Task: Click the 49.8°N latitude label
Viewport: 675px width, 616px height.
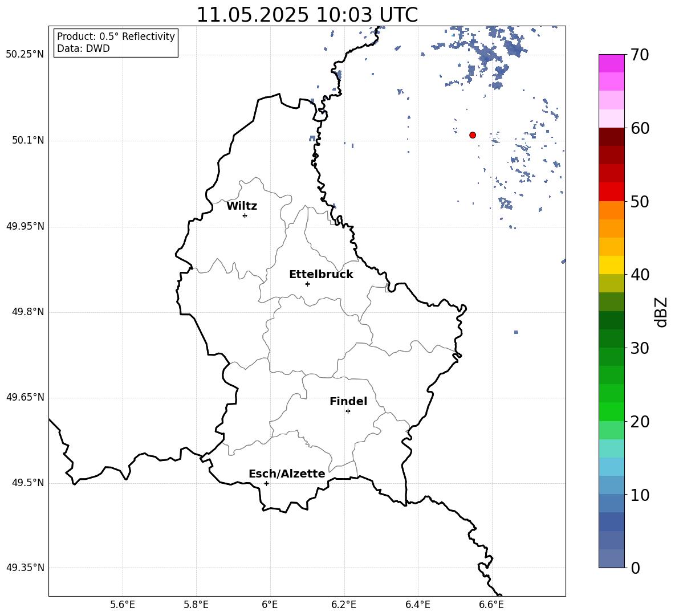Action: coord(28,312)
